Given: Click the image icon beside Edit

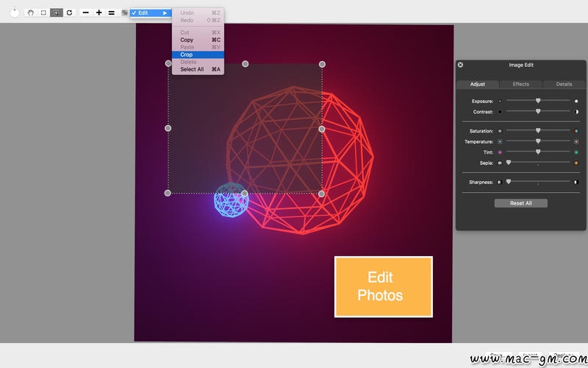Looking at the screenshot, I should point(124,13).
